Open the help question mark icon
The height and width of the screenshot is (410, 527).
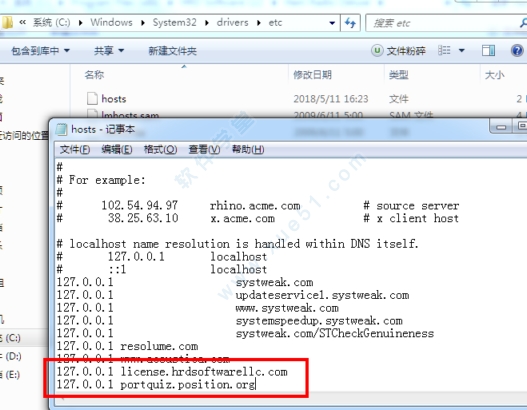(x=517, y=51)
